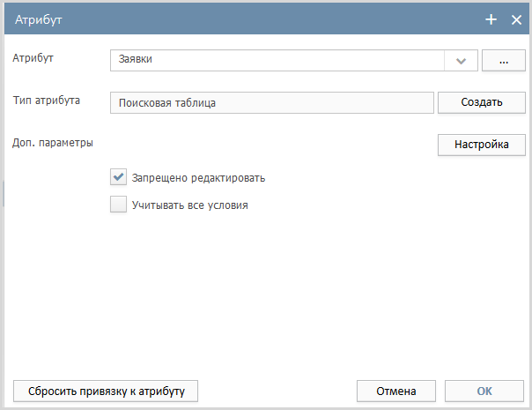Cancel with the Отмена button
Image resolution: width=532 pixels, height=410 pixels.
click(x=396, y=391)
